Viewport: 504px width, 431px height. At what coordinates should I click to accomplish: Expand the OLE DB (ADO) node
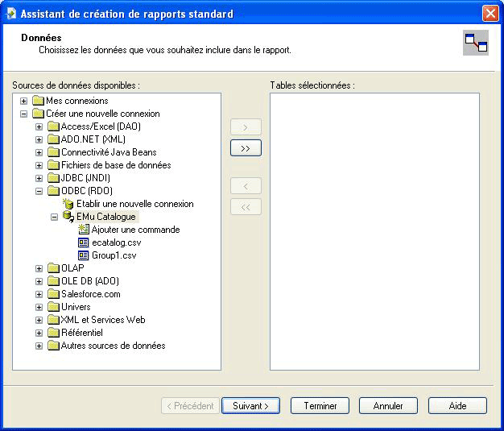(x=39, y=281)
